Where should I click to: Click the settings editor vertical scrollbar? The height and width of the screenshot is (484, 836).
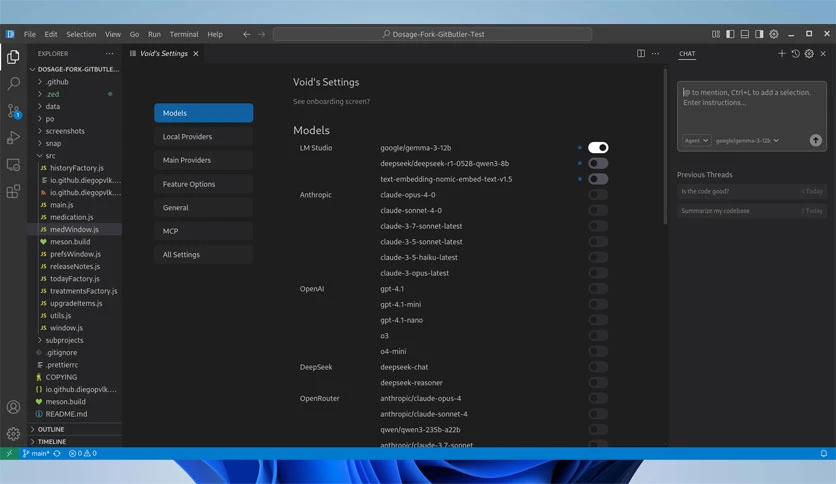[665, 147]
